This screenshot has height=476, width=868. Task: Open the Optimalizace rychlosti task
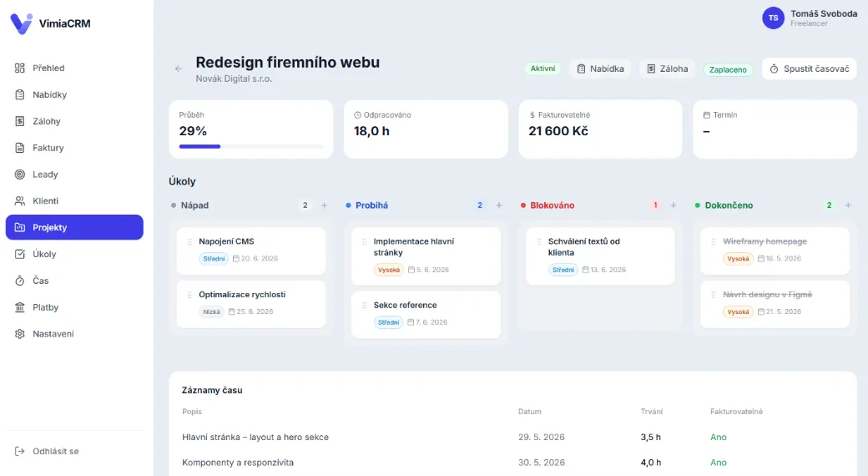[251, 304]
